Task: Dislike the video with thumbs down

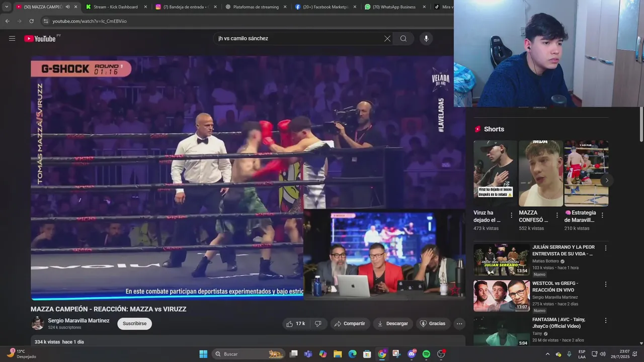Action: [318, 323]
